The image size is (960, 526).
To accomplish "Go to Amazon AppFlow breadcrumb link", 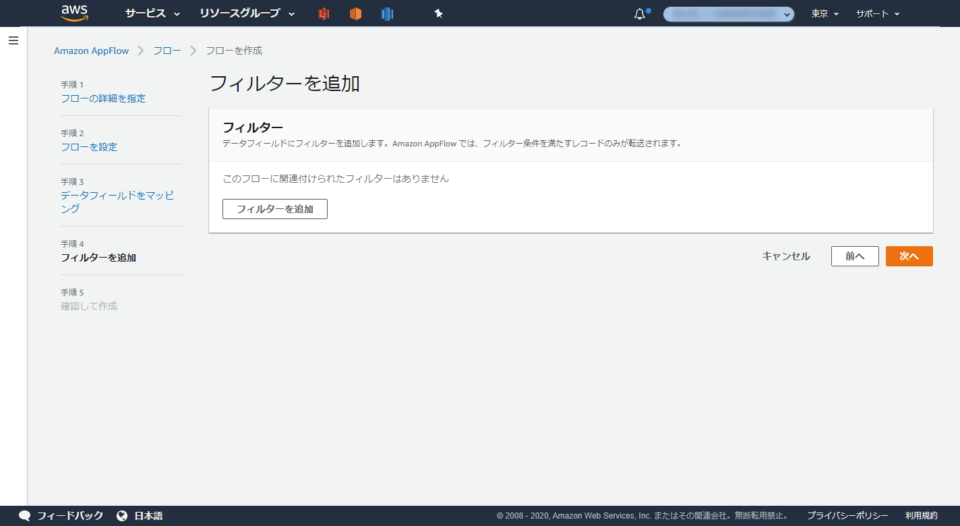I will tap(91, 51).
